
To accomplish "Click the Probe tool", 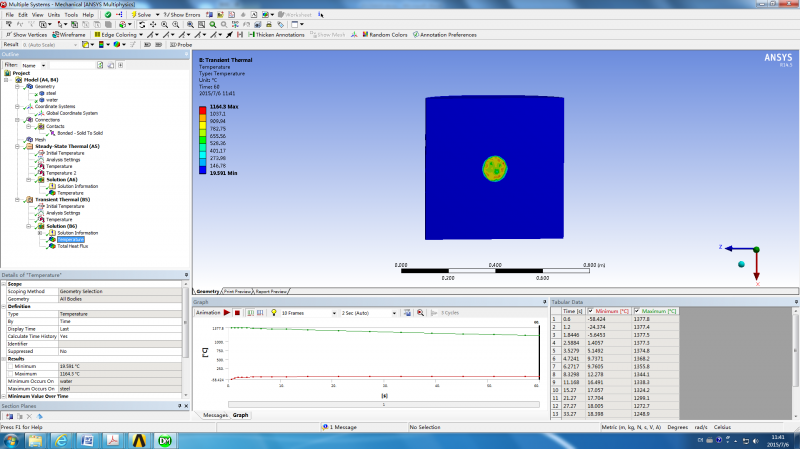I will coord(182,44).
